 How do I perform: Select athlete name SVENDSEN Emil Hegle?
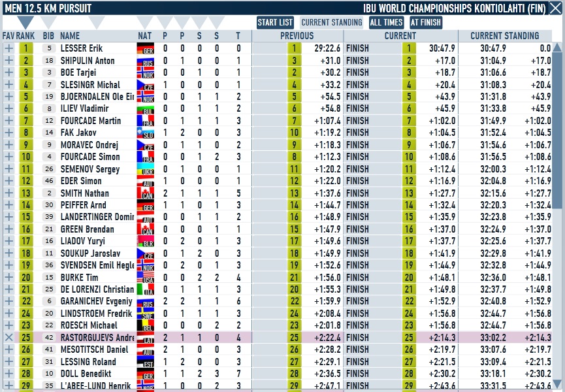97,265
